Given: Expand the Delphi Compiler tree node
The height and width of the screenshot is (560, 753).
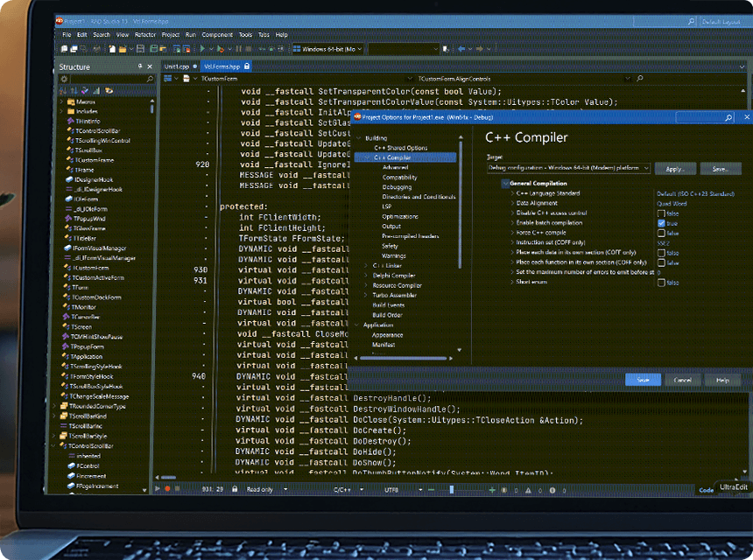Looking at the screenshot, I should coord(367,275).
